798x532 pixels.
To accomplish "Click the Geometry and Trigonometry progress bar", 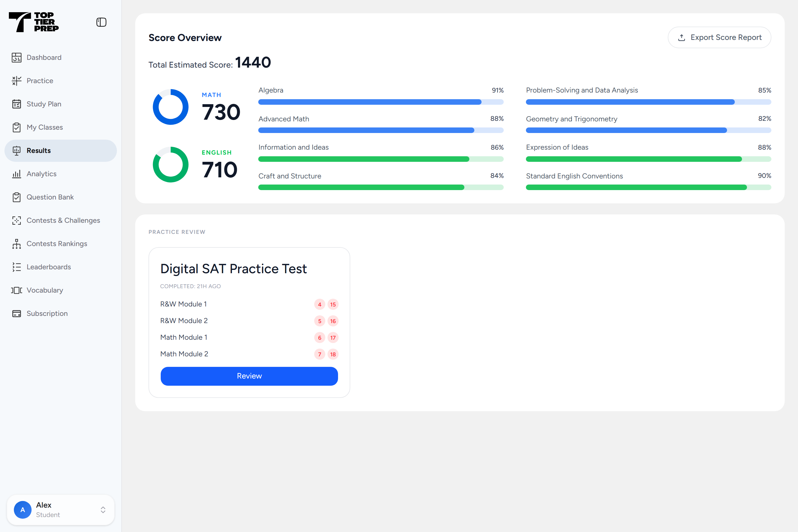I will [648, 130].
